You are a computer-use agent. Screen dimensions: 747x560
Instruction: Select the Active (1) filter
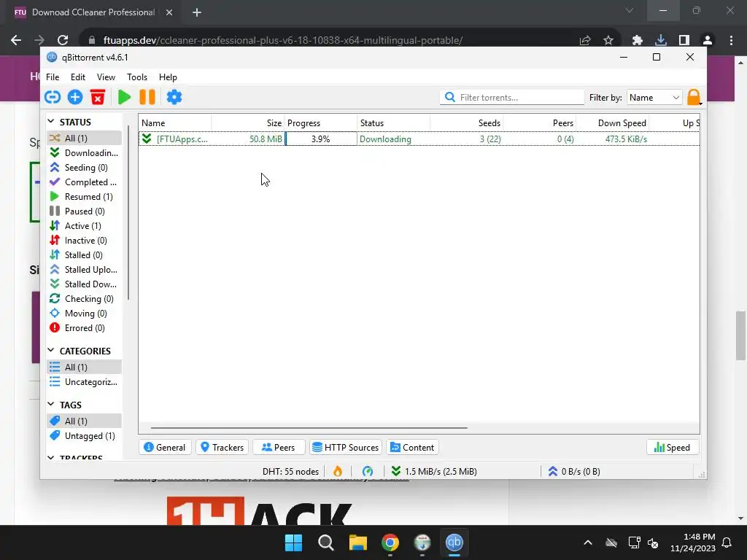pyautogui.click(x=85, y=226)
